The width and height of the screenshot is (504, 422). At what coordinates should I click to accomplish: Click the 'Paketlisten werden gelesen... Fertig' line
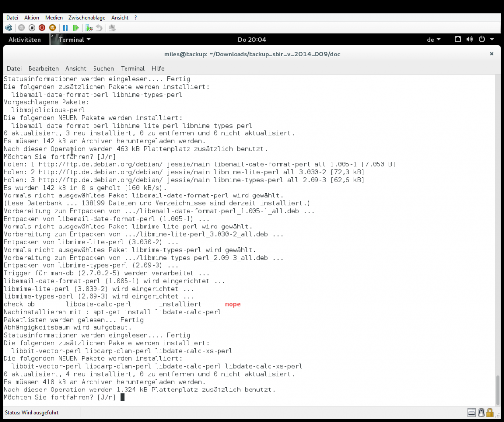(x=74, y=320)
